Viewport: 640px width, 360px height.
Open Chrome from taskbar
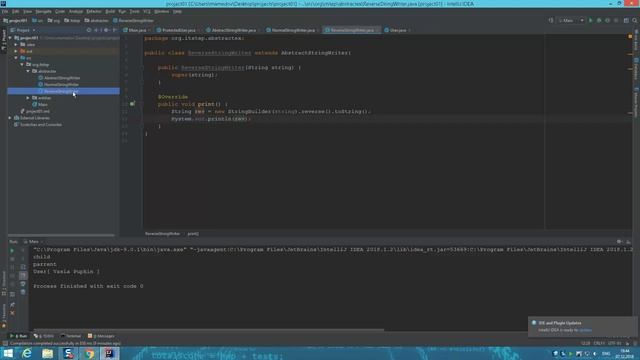[x=89, y=353]
